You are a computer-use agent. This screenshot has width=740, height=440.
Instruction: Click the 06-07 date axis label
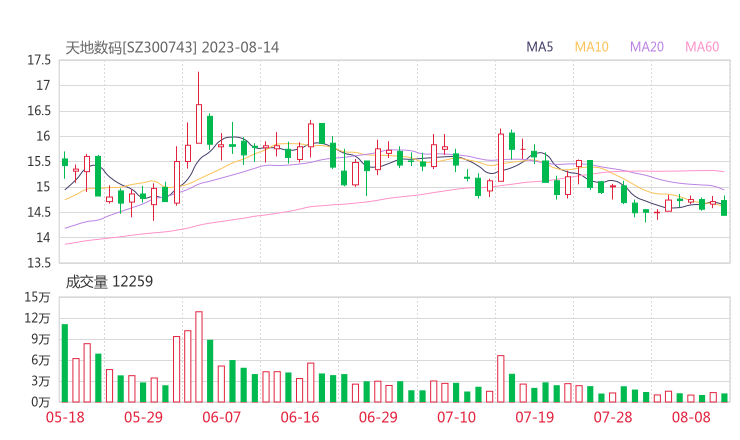click(x=221, y=417)
